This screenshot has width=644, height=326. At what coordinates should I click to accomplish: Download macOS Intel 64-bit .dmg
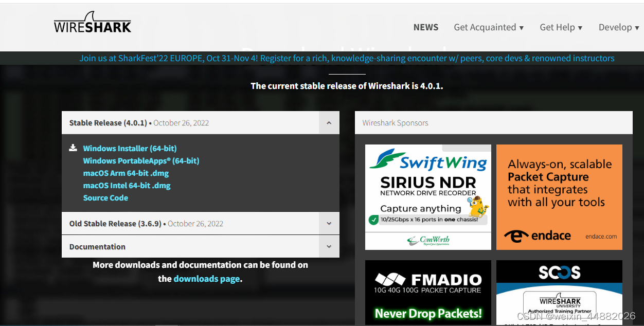127,185
